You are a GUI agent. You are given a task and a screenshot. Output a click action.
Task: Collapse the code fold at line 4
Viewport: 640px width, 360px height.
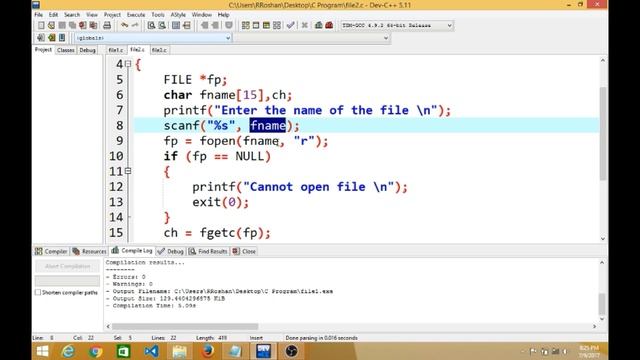(128, 64)
